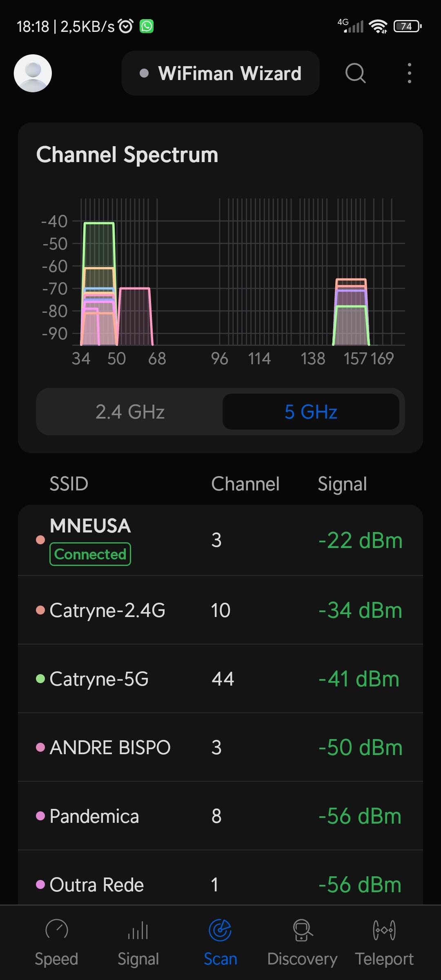441x980 pixels.
Task: Sort list by Channel column header
Action: (x=245, y=484)
